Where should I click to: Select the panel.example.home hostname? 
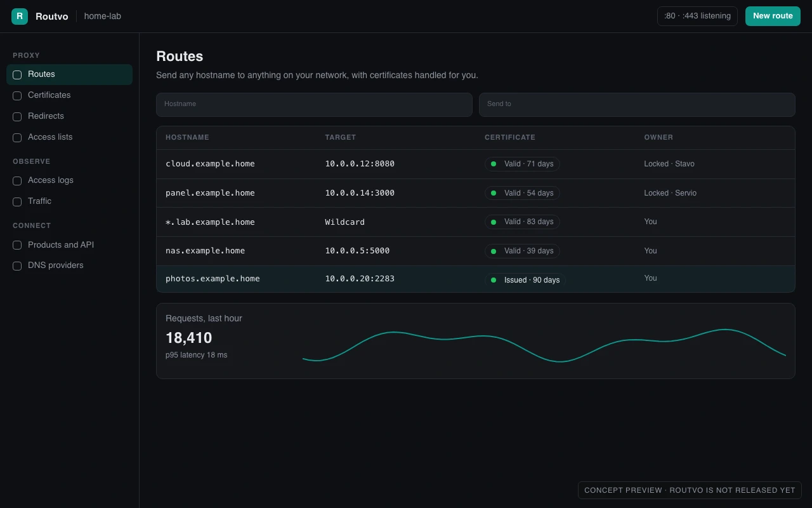[210, 193]
